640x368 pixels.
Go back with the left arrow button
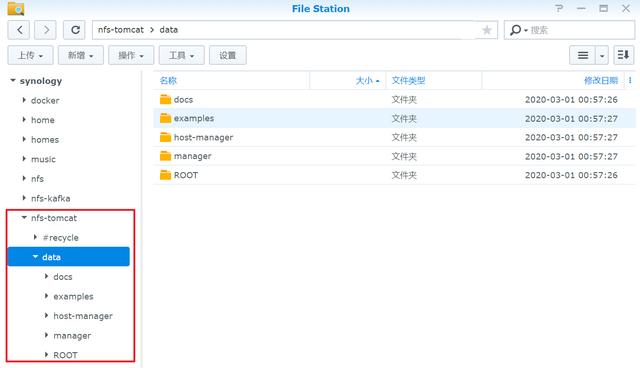20,30
